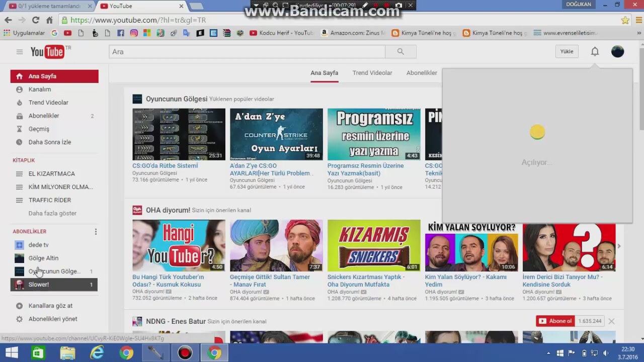Switch to the Abonelikler tab

click(x=422, y=73)
